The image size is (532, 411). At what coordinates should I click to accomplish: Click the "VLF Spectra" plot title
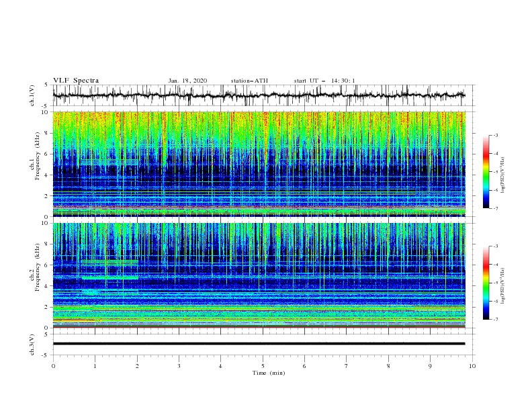pos(76,81)
